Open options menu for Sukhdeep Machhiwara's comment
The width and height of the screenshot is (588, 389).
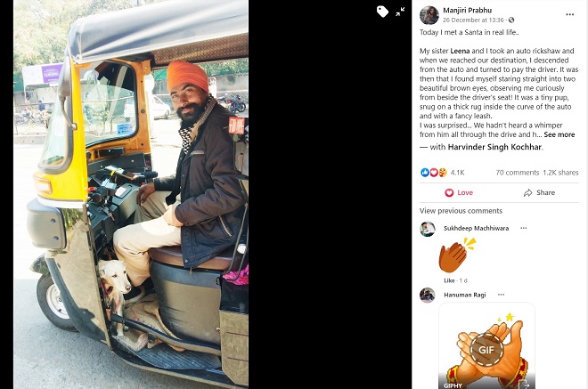[x=524, y=228]
